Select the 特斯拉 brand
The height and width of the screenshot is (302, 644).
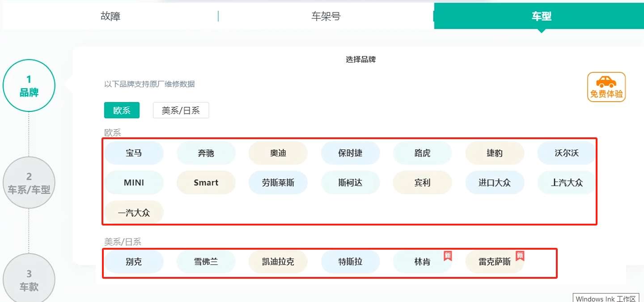pos(351,261)
